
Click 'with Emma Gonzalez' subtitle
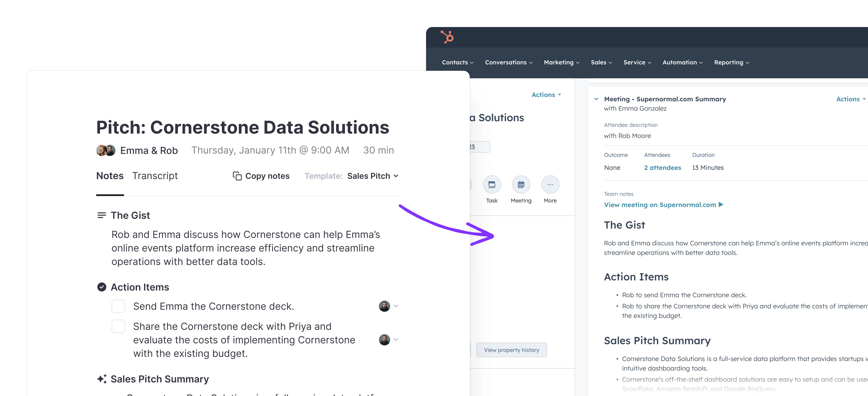coord(635,108)
